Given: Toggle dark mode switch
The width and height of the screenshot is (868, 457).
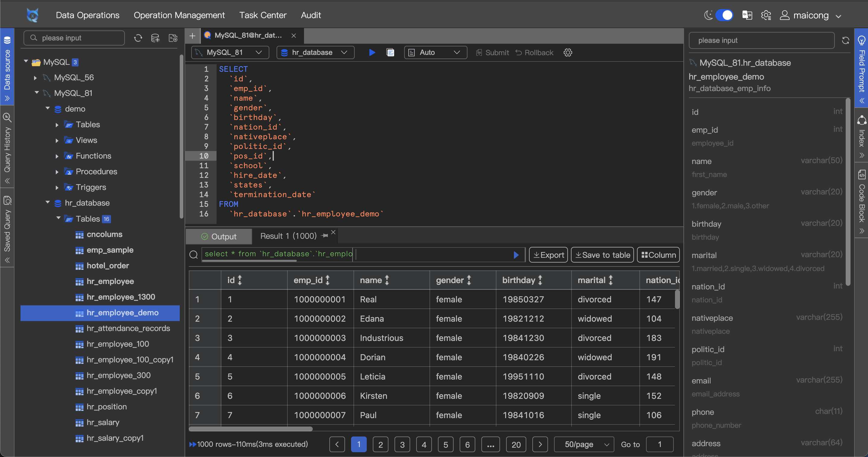Looking at the screenshot, I should pos(724,15).
